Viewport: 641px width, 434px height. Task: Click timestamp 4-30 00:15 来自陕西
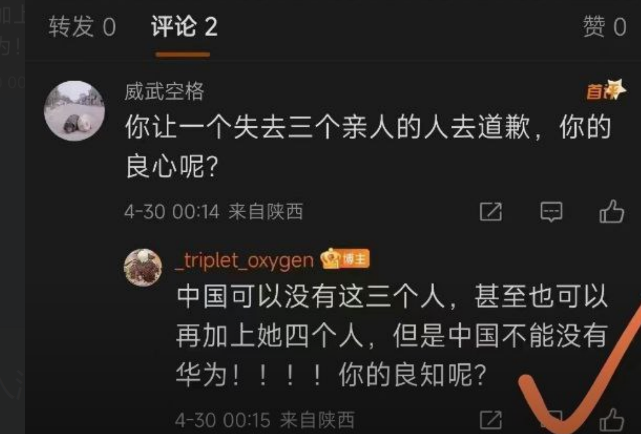pos(265,420)
